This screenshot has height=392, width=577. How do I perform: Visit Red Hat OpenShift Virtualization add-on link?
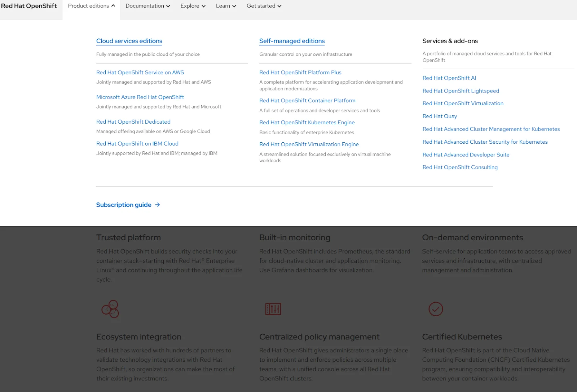(463, 104)
